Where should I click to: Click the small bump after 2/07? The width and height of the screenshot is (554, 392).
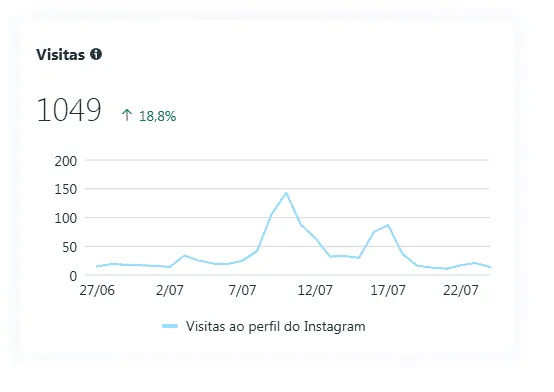[x=184, y=256]
